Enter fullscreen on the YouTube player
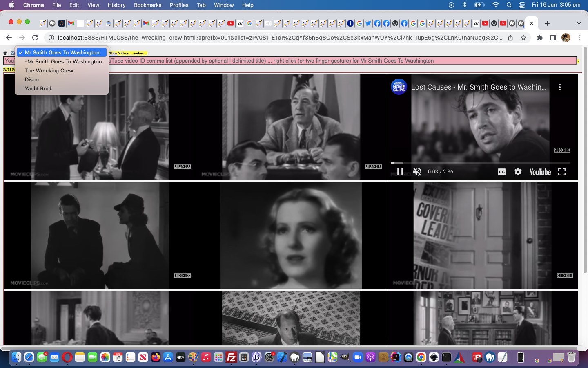 [x=562, y=172]
